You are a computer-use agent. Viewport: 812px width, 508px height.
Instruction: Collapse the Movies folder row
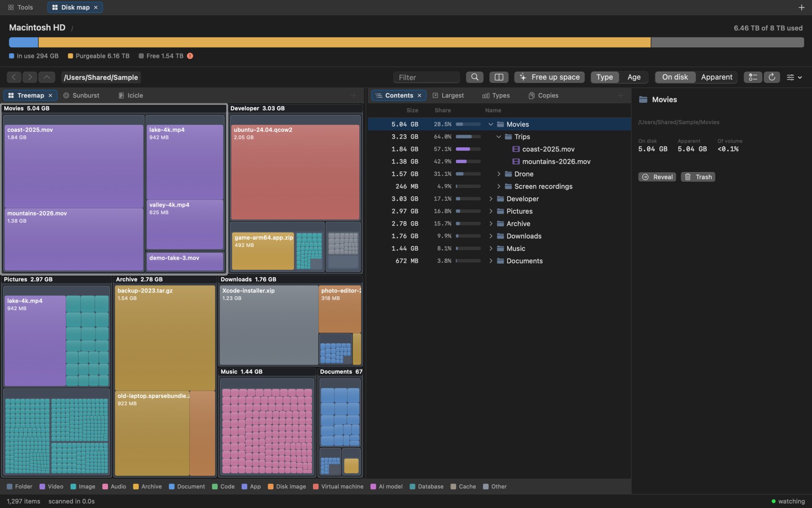point(491,124)
